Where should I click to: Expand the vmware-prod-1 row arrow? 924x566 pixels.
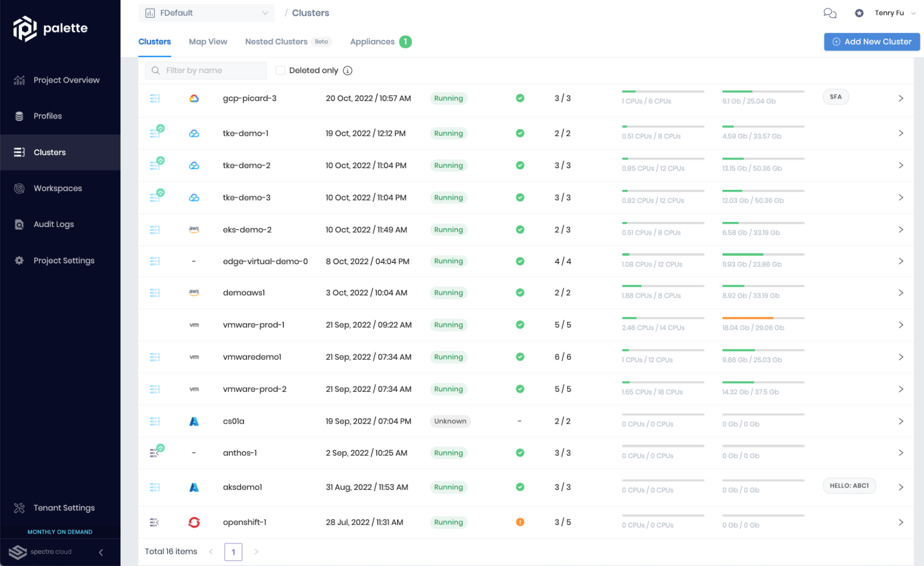(900, 325)
